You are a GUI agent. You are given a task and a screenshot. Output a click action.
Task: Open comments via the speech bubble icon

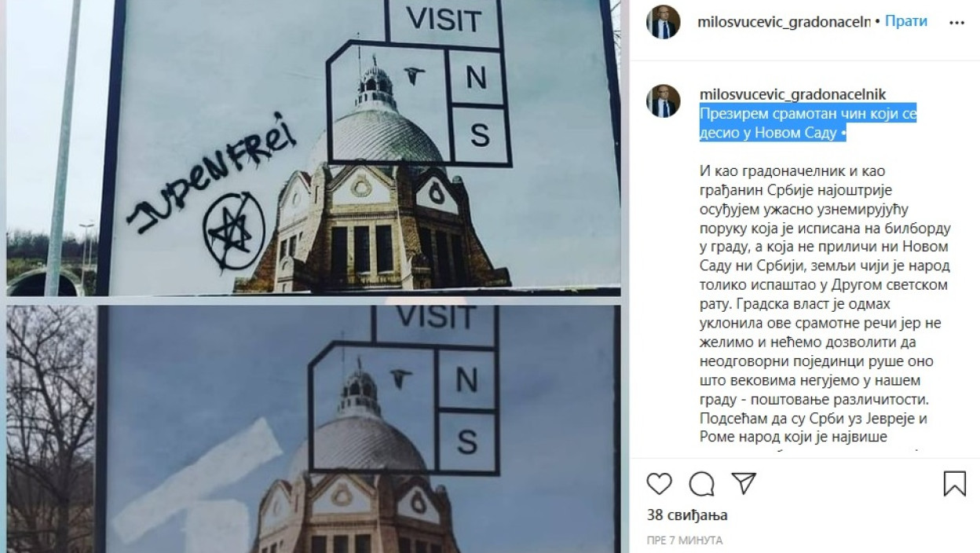point(702,483)
